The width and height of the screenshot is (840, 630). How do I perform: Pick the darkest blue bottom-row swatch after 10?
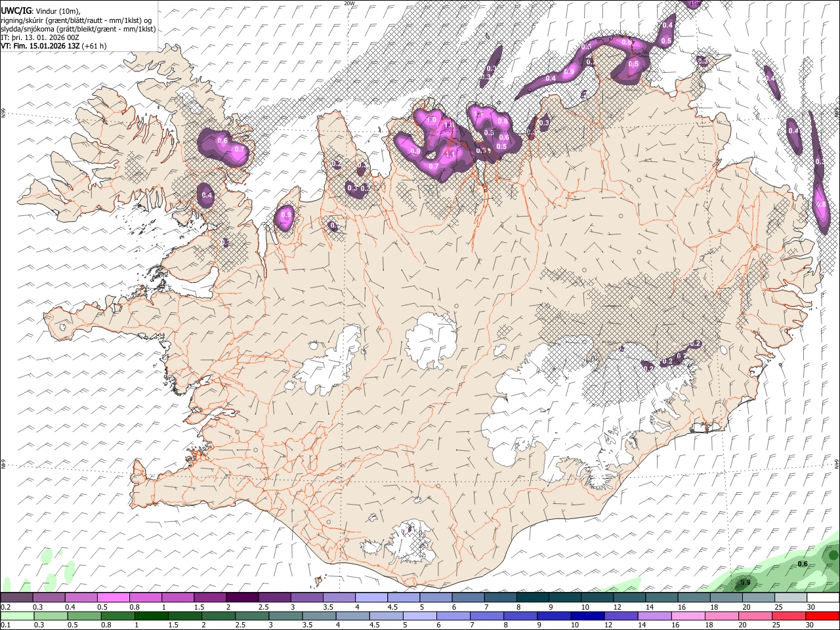tap(587, 616)
